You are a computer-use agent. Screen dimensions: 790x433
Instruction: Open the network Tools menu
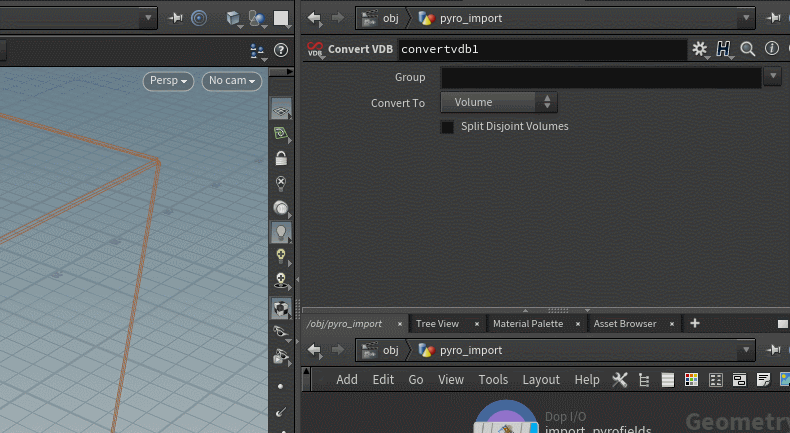(x=493, y=380)
